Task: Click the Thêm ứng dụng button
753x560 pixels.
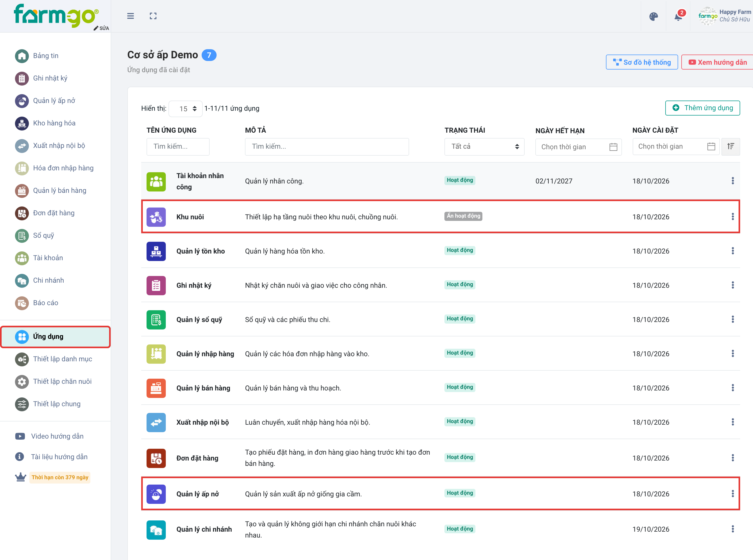Action: point(702,108)
